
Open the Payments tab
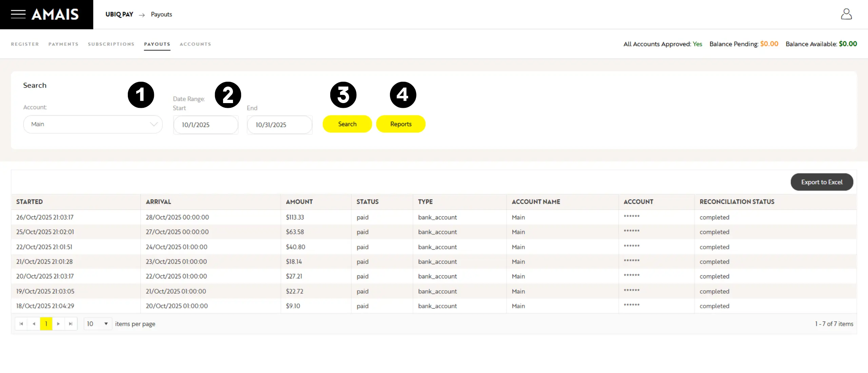pos(63,44)
